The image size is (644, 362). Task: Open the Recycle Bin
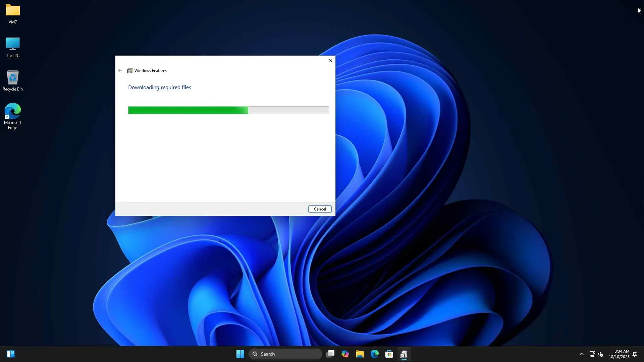[13, 81]
